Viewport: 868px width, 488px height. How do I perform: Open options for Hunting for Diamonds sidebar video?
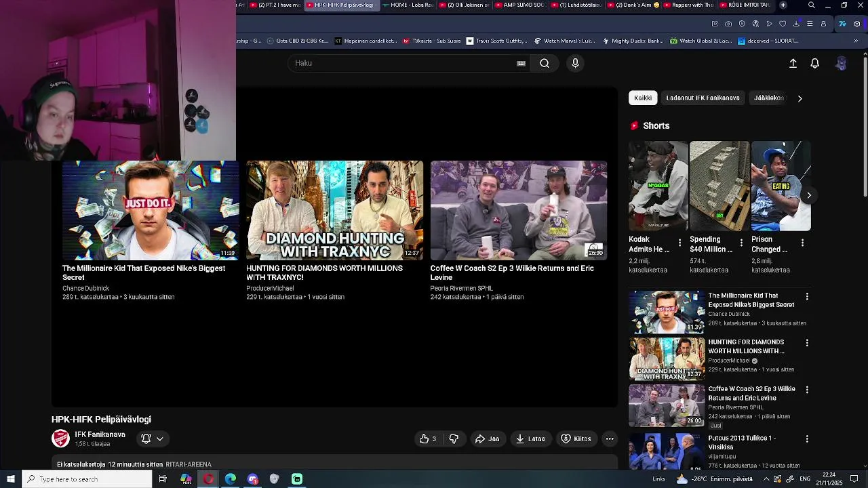(x=807, y=343)
